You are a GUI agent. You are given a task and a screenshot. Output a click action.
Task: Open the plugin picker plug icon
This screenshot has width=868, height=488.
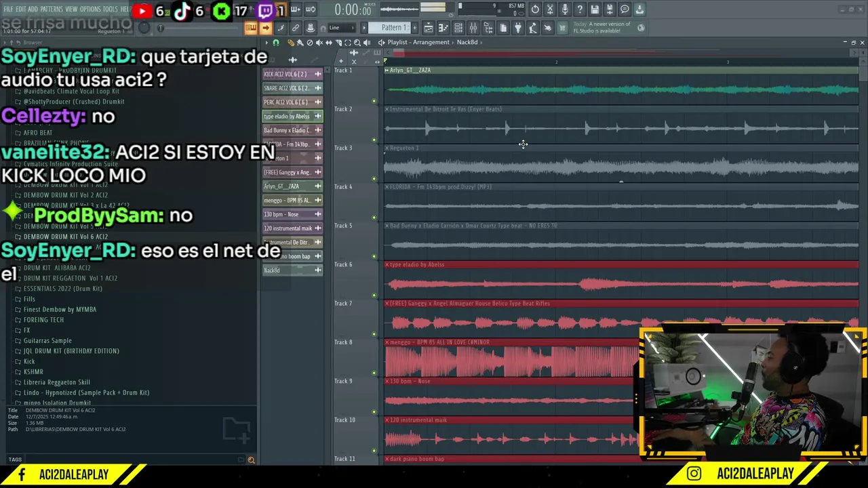pos(518,28)
